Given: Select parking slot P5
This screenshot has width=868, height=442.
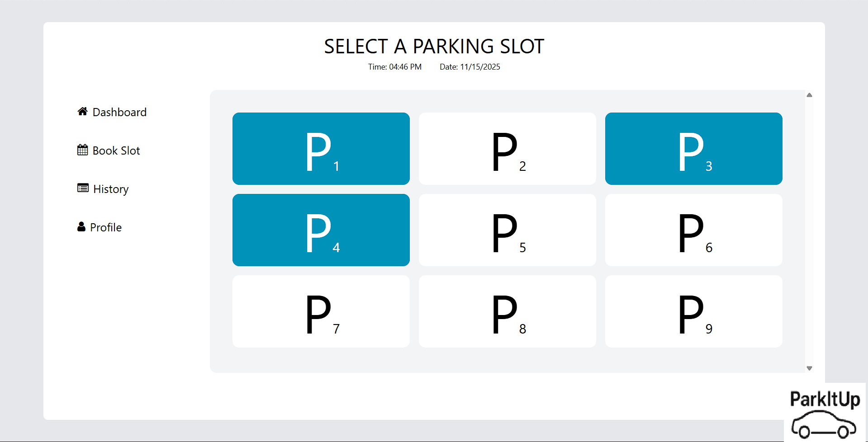Looking at the screenshot, I should (x=507, y=230).
